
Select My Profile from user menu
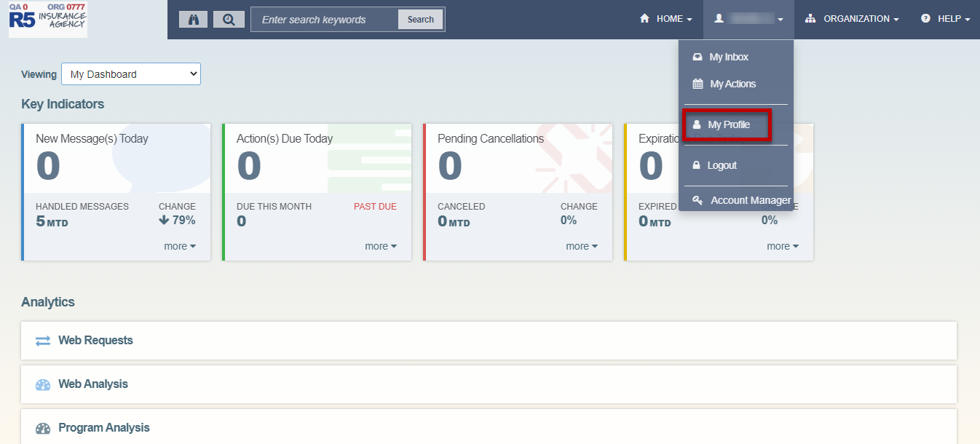[727, 124]
